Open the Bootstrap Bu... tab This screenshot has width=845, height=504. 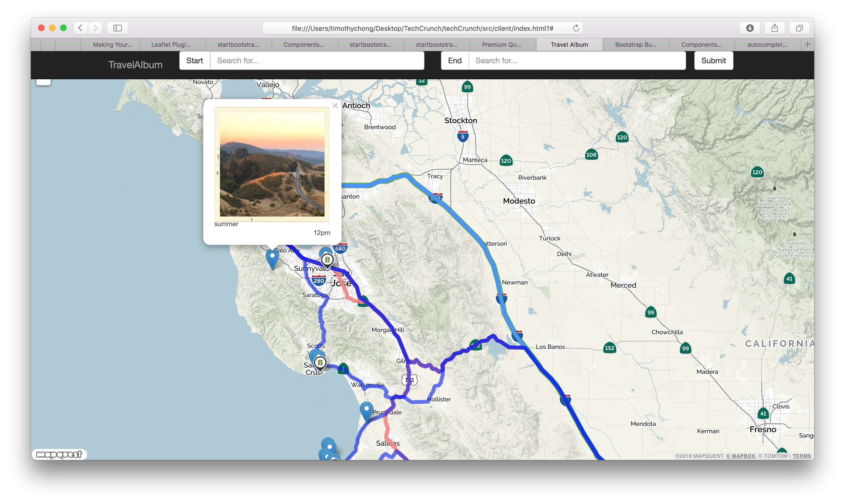coord(636,45)
